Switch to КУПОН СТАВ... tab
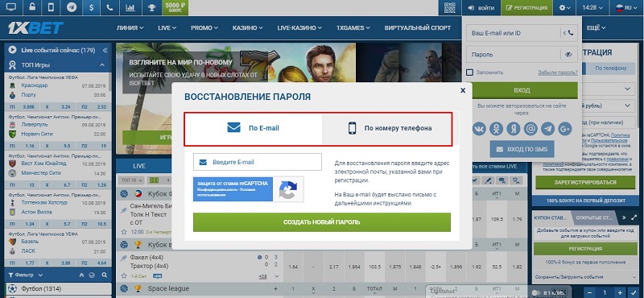644x298 pixels. coord(551,217)
